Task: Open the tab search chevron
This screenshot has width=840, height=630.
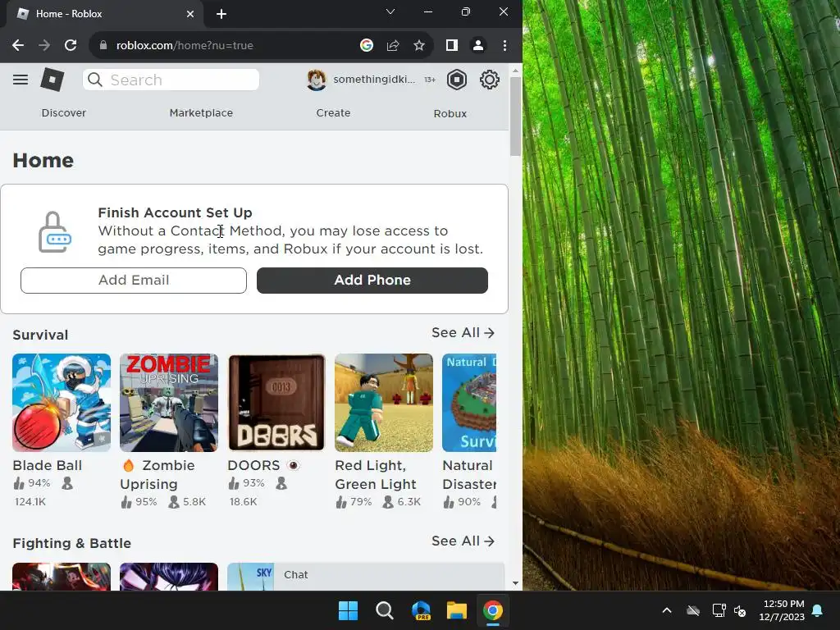Action: point(390,11)
